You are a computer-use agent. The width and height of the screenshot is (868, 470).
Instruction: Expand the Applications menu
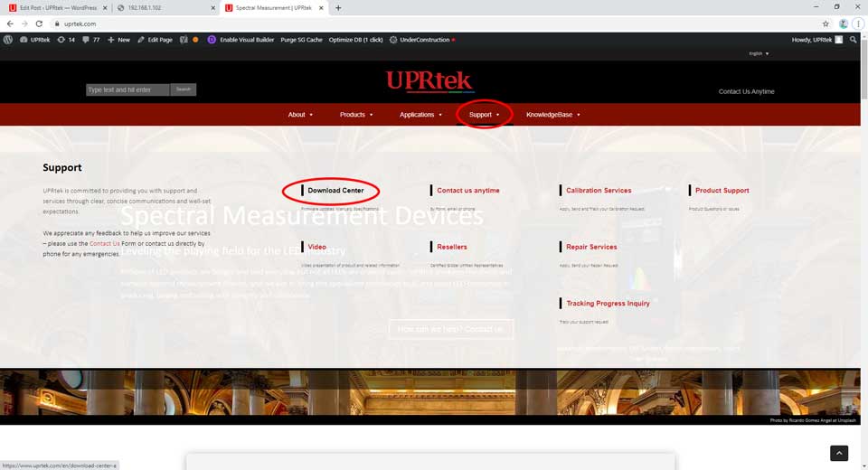coord(420,115)
